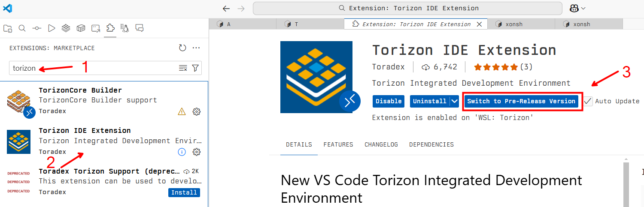
Task: Click the New VS Code Torizon heading
Action: click(x=431, y=189)
